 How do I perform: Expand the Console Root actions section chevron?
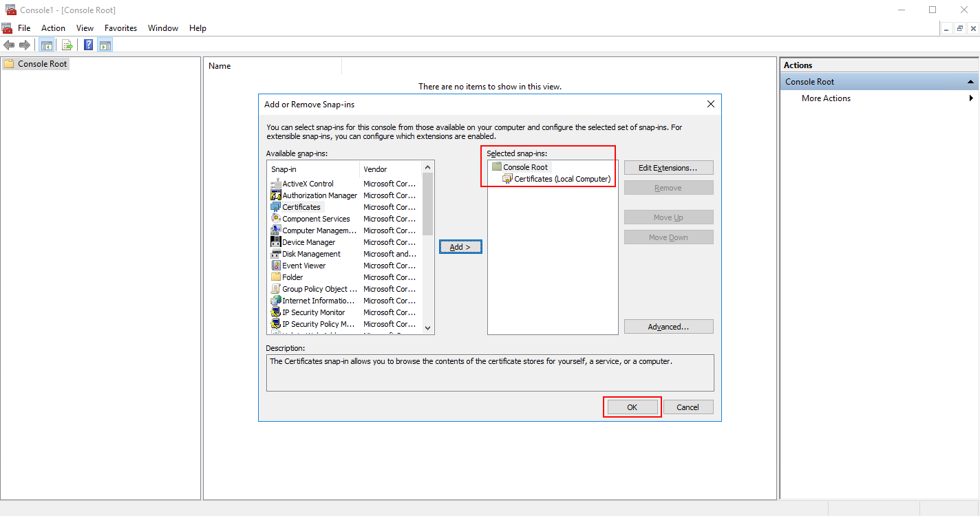click(970, 81)
